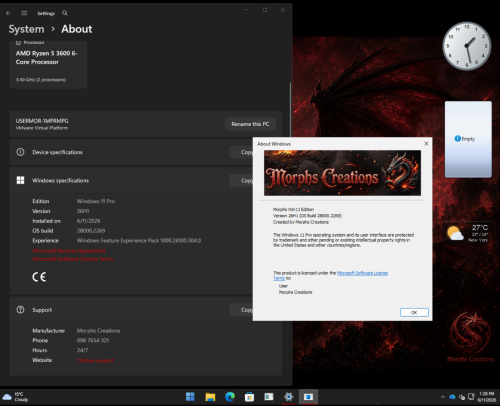Open Microsoft Store from the taskbar
The height and width of the screenshot is (406, 500).
[249, 397]
